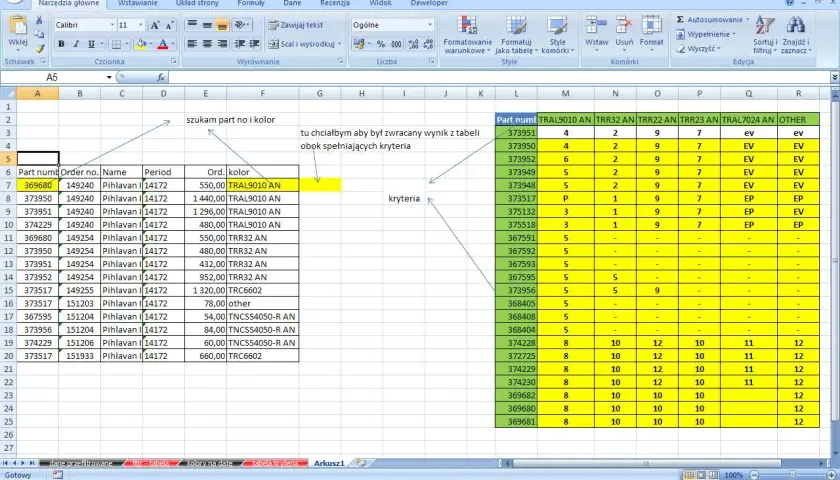Toggle bottom vertical alignment (highlighted)
This screenshot has width=840, height=480.
[x=222, y=25]
